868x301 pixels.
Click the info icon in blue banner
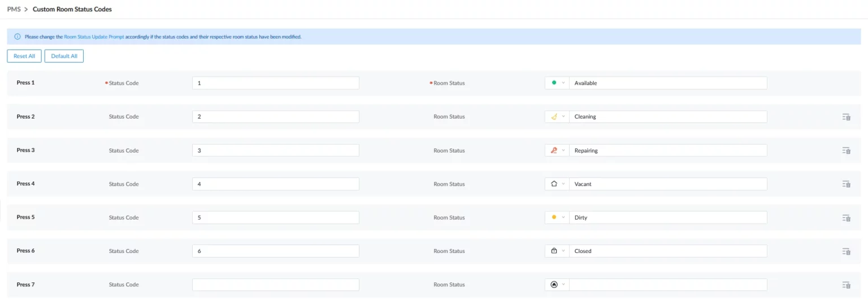(18, 37)
